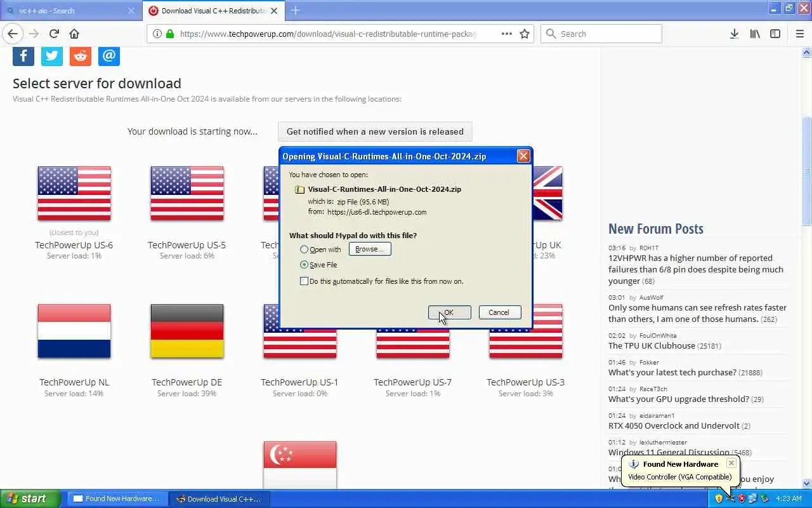This screenshot has width=812, height=508.
Task: Confirm the download with OK
Action: pyautogui.click(x=449, y=312)
